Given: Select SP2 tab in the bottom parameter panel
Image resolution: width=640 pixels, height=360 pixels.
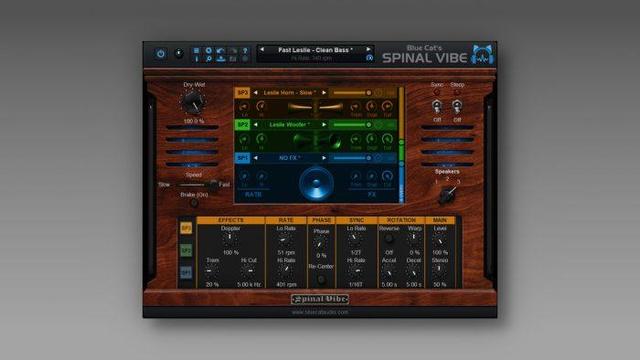Looking at the screenshot, I should tap(186, 250).
